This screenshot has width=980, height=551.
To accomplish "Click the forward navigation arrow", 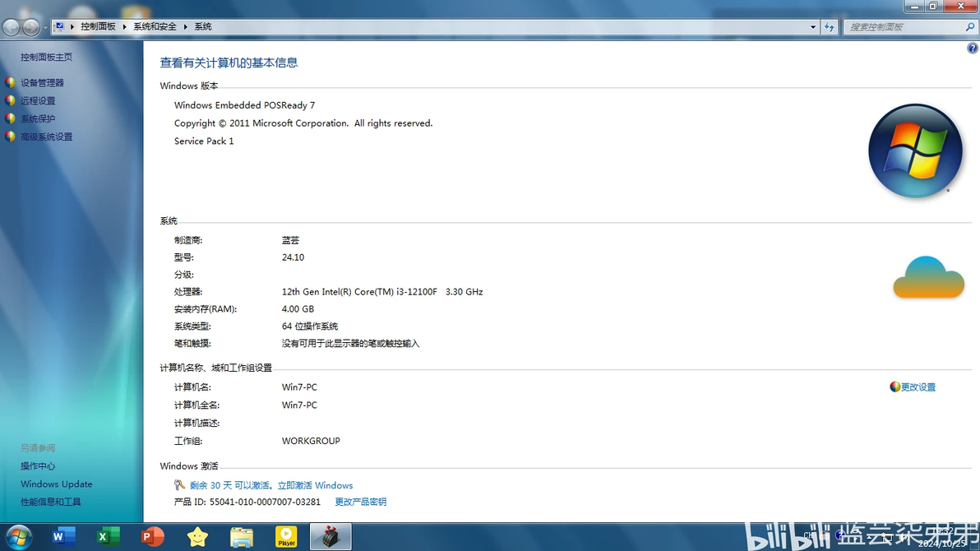I will 30,27.
